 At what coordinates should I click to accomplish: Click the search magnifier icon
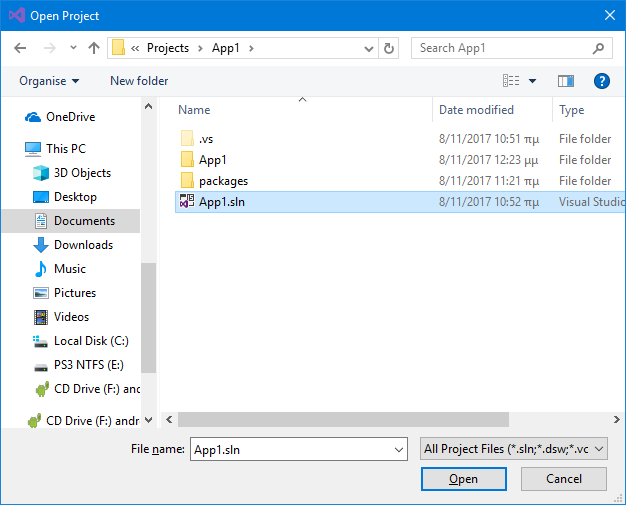[x=598, y=48]
